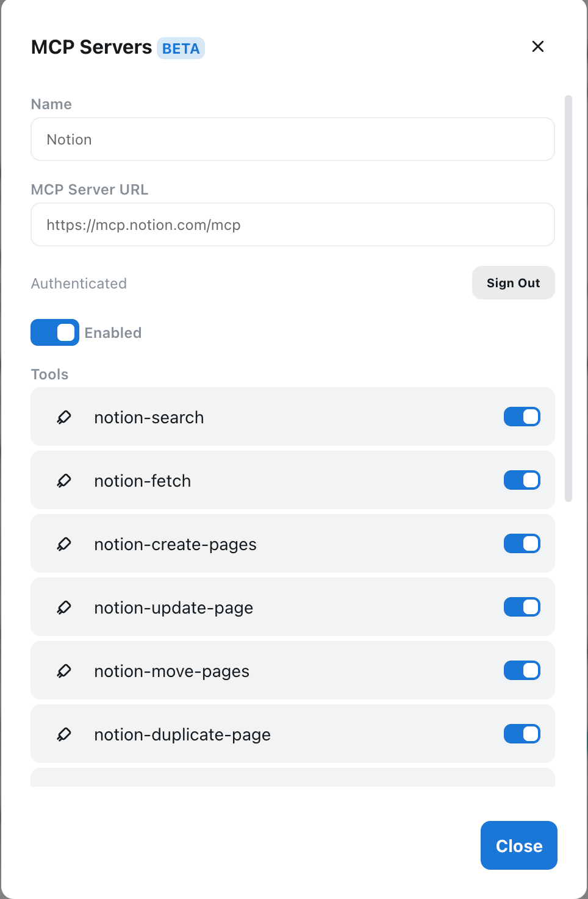Disable the notion-search tool toggle
This screenshot has height=899, width=588.
[x=522, y=417]
